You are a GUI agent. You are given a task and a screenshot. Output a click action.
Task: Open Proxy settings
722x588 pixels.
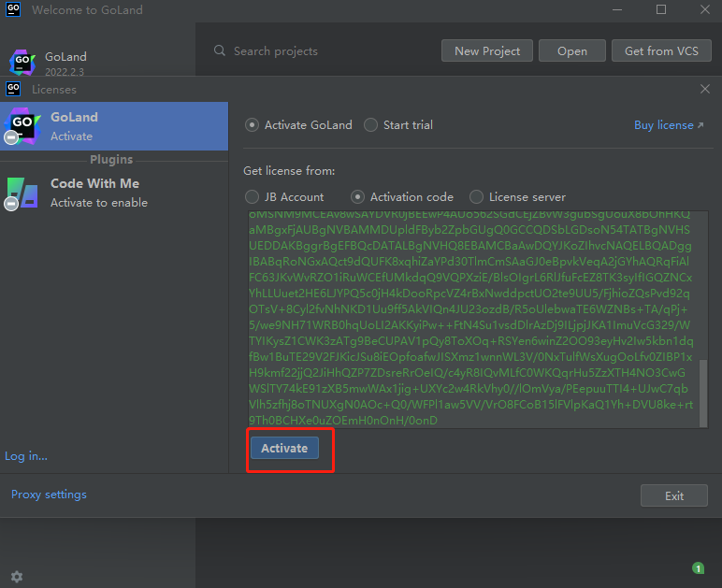[49, 495]
